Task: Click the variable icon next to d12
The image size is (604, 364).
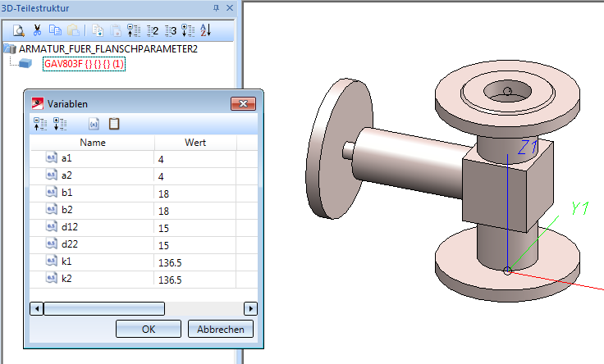Action: click(52, 226)
